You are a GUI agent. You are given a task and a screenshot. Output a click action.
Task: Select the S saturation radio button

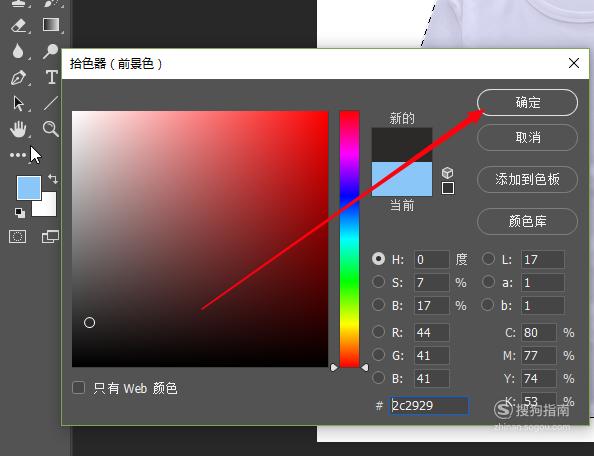point(378,281)
